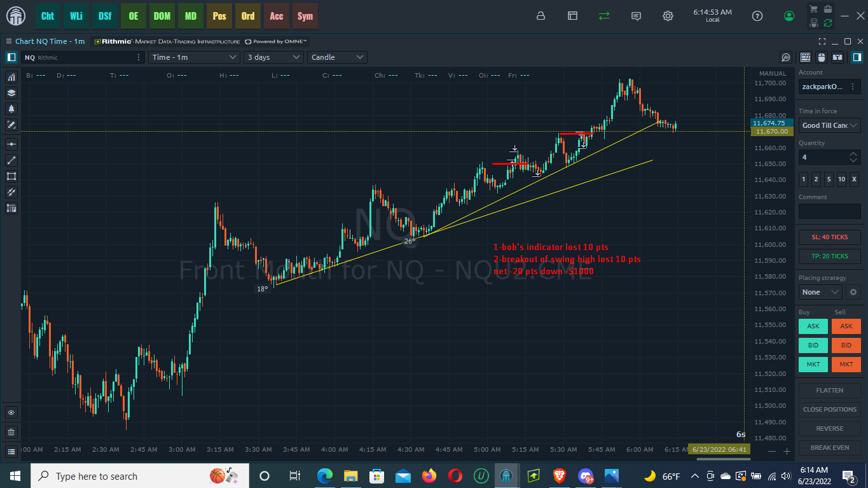
Task: Click the BREAK EVEN button
Action: [x=830, y=448]
